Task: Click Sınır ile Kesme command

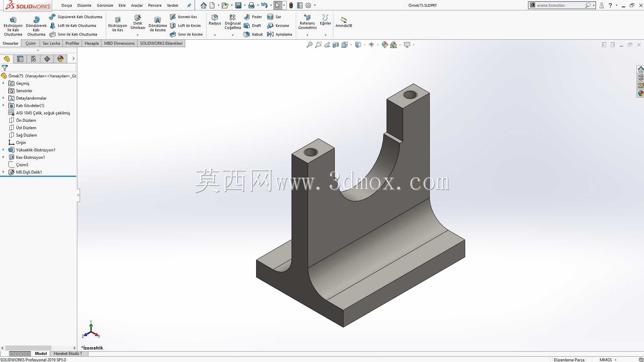Action: [x=186, y=34]
